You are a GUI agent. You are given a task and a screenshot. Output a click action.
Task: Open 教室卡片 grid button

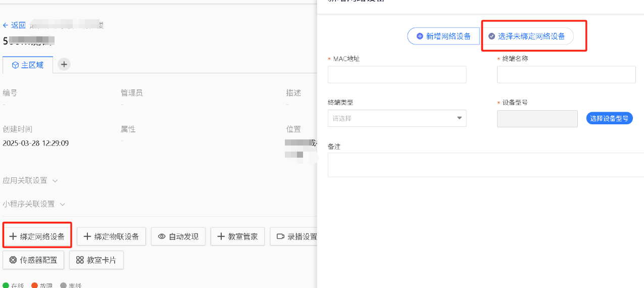point(96,260)
